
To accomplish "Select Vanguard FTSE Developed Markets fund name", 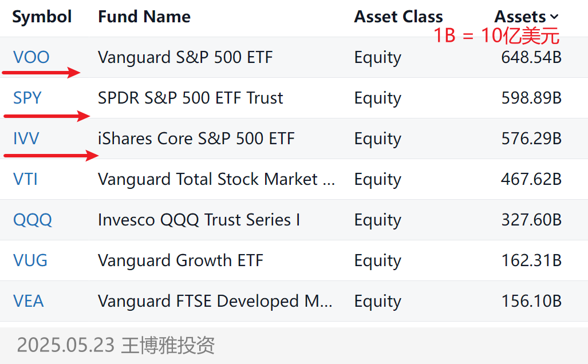I will pyautogui.click(x=215, y=301).
